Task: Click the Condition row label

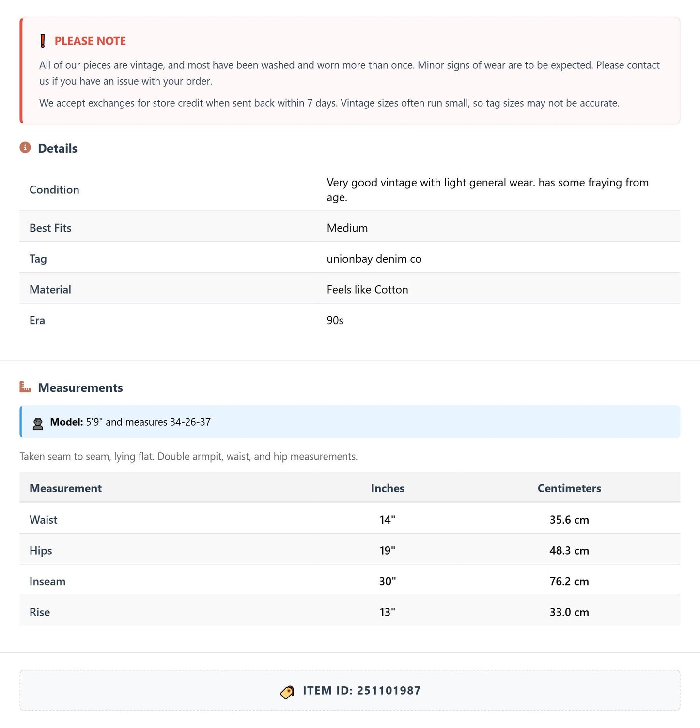Action: click(54, 190)
